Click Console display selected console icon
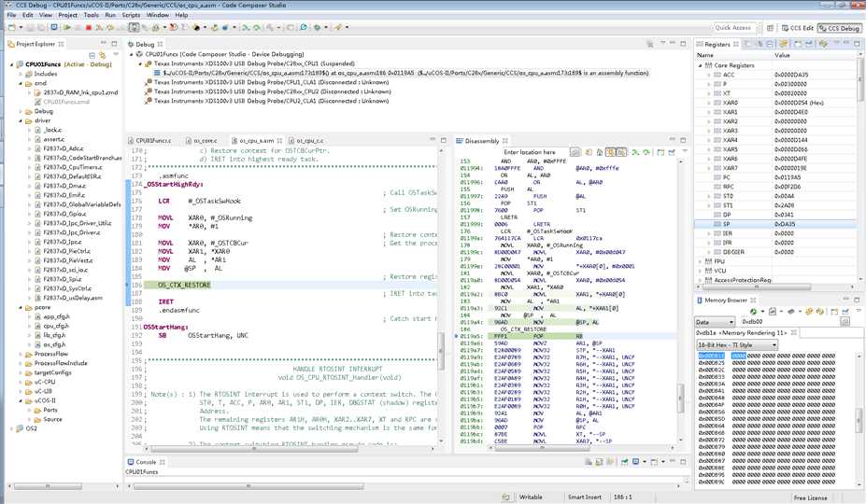This screenshot has width=866, height=504. (x=635, y=461)
